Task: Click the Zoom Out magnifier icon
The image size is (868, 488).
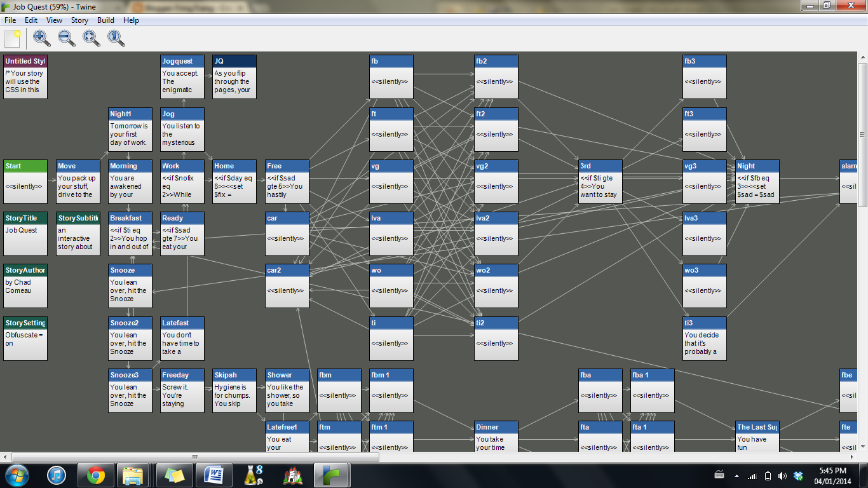Action: 67,39
